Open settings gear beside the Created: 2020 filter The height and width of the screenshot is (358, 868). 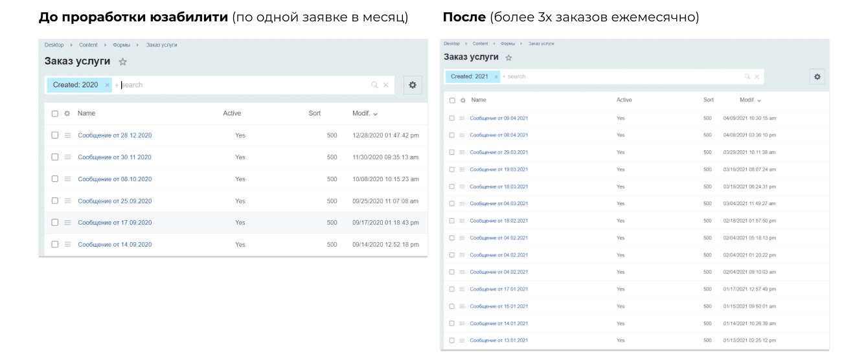[x=413, y=85]
